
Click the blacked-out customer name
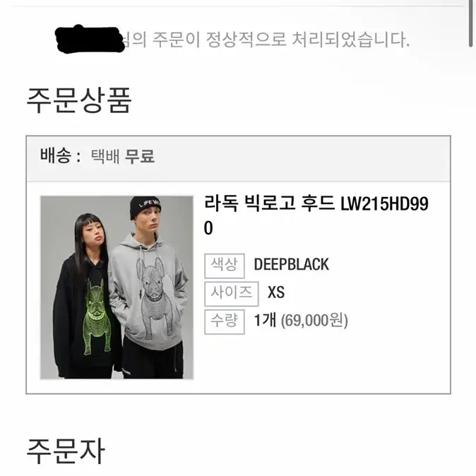tap(90, 40)
